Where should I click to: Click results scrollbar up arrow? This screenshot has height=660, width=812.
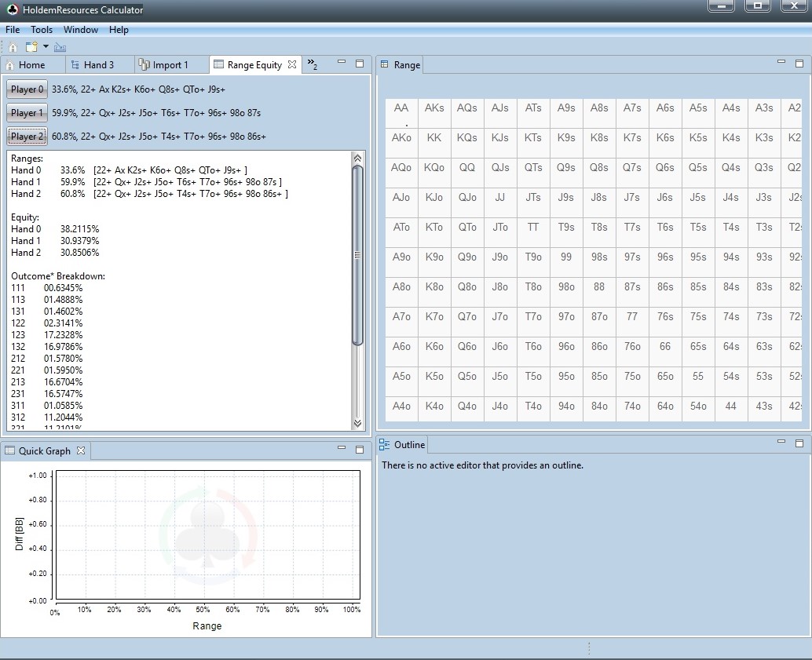click(357, 158)
